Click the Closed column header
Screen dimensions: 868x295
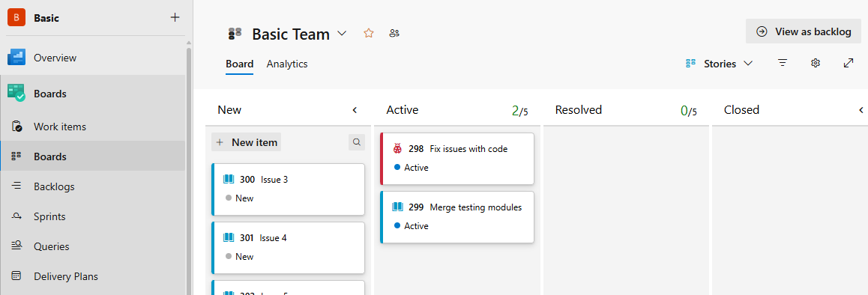tap(742, 109)
